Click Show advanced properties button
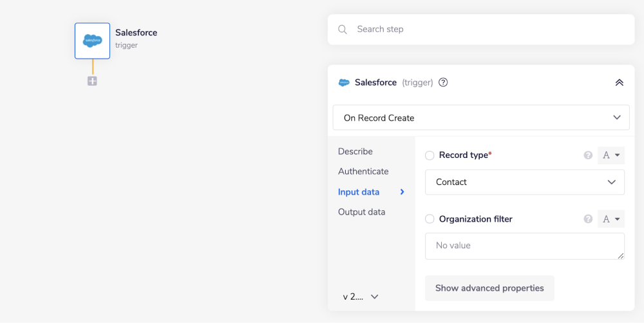644x323 pixels. (x=489, y=288)
